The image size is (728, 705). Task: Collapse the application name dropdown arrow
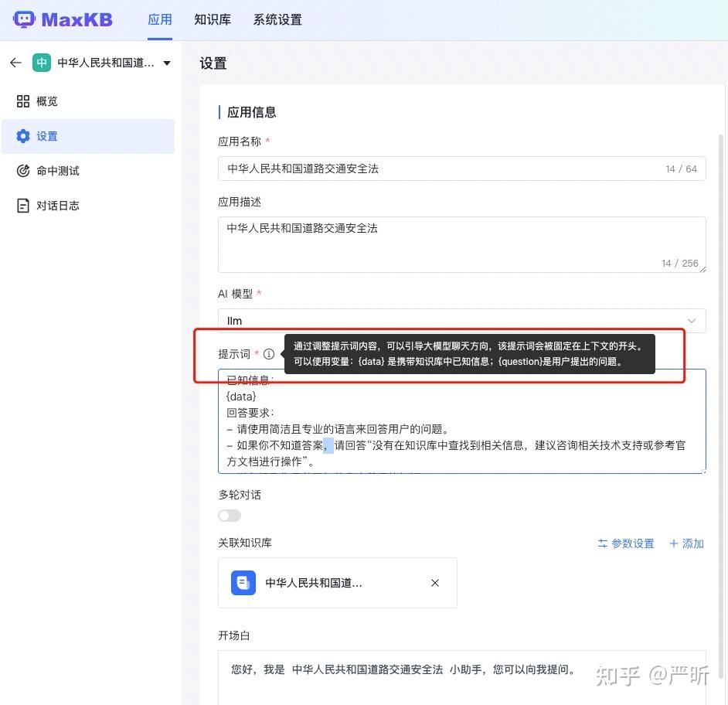pos(167,63)
